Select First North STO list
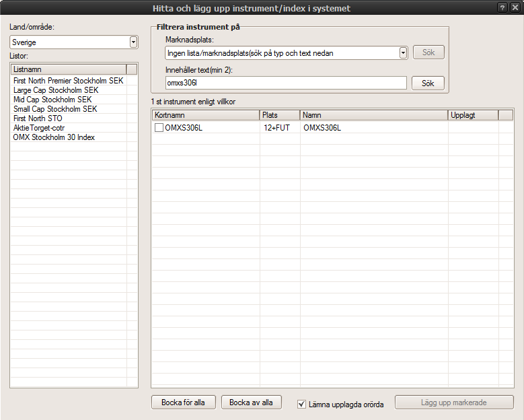524x420 pixels. coord(38,118)
